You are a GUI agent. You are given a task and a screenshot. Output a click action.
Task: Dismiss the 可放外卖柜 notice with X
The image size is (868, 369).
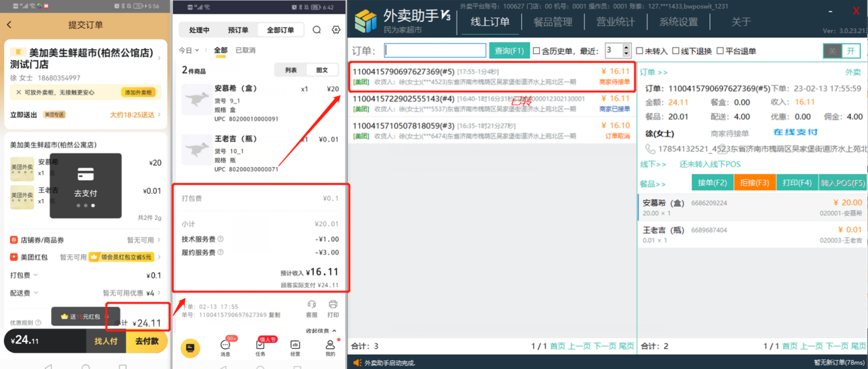click(18, 92)
